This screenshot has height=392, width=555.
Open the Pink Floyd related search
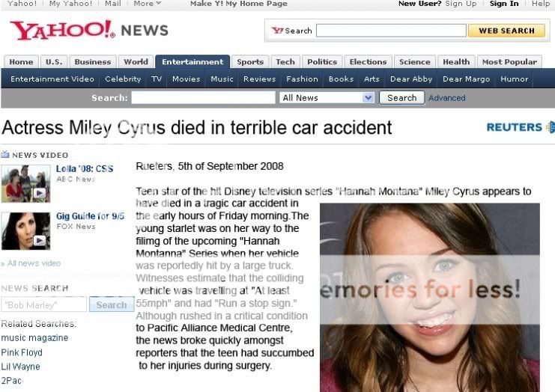point(22,352)
